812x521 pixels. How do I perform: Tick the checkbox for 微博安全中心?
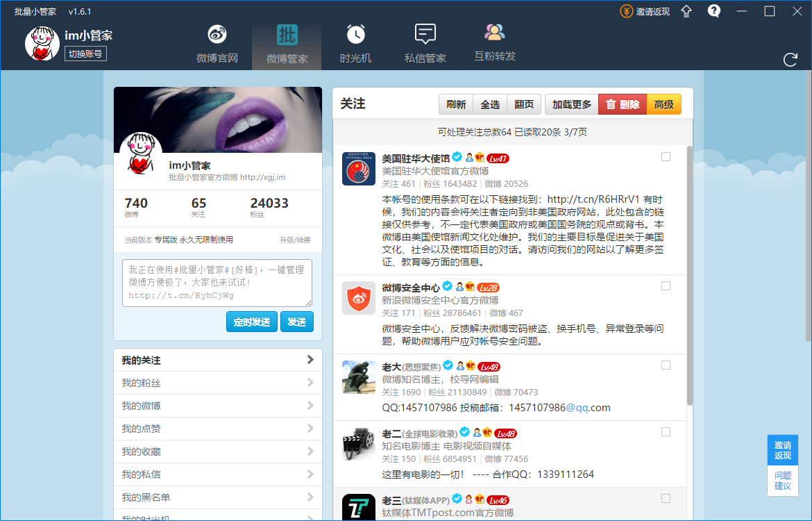pos(666,286)
